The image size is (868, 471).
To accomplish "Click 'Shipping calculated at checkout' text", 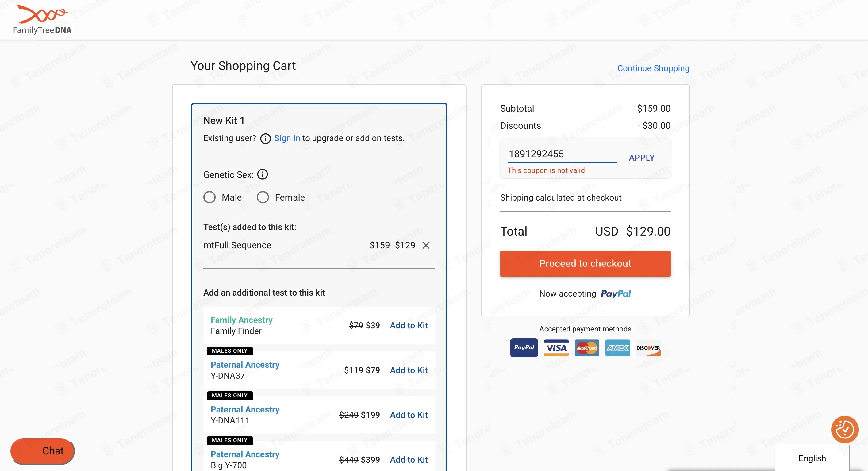I will (561, 198).
